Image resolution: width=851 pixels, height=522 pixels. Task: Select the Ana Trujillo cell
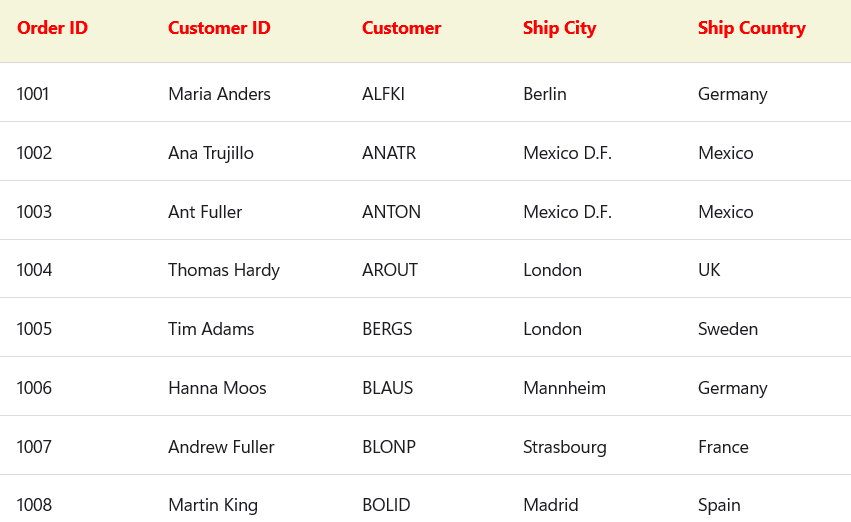coord(211,153)
